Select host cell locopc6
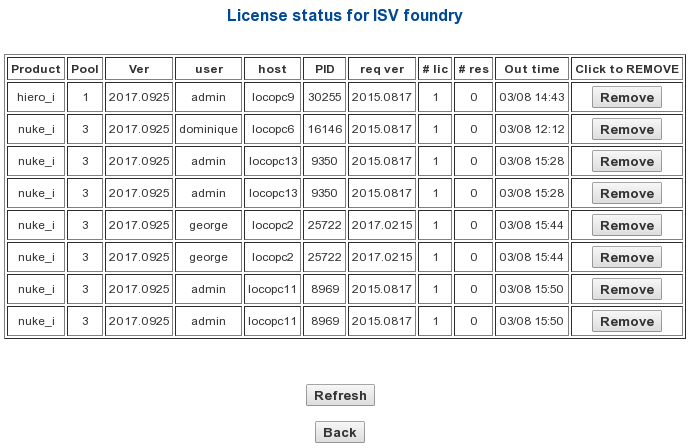The width and height of the screenshot is (689, 448). pos(272,129)
